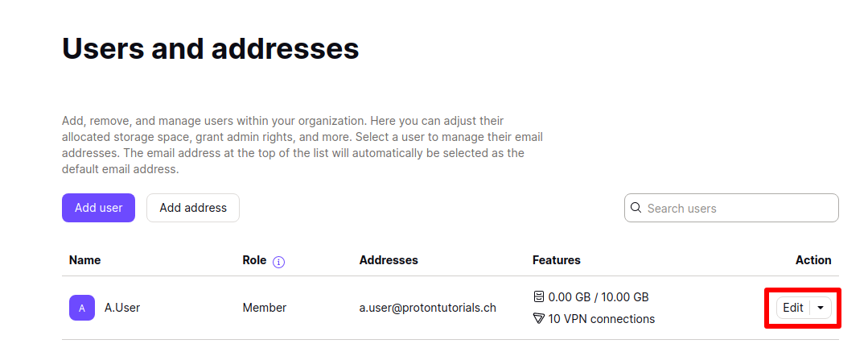Click the a.user@protontutorials.ch address
The height and width of the screenshot is (348, 868).
[428, 308]
